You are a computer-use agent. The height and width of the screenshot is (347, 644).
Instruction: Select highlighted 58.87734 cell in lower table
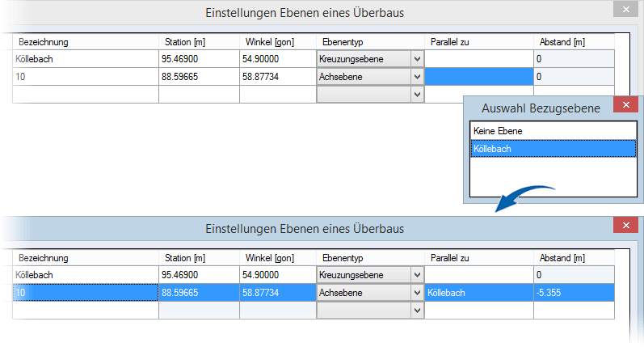click(278, 292)
